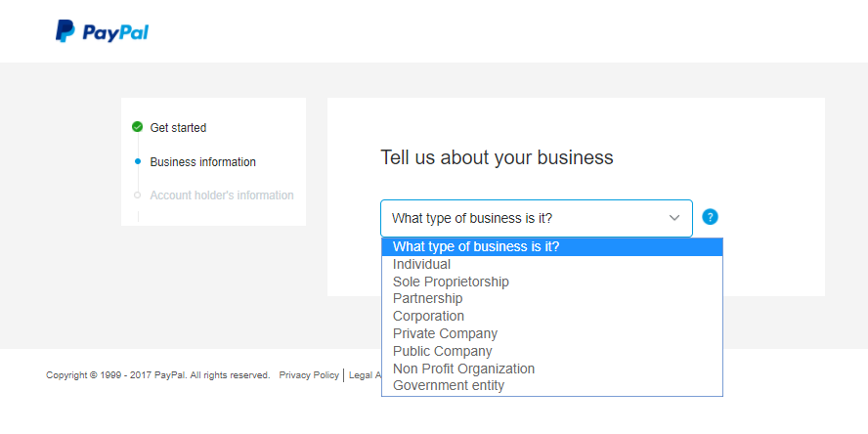Click the Business information step
The width and height of the screenshot is (868, 434).
coord(202,161)
